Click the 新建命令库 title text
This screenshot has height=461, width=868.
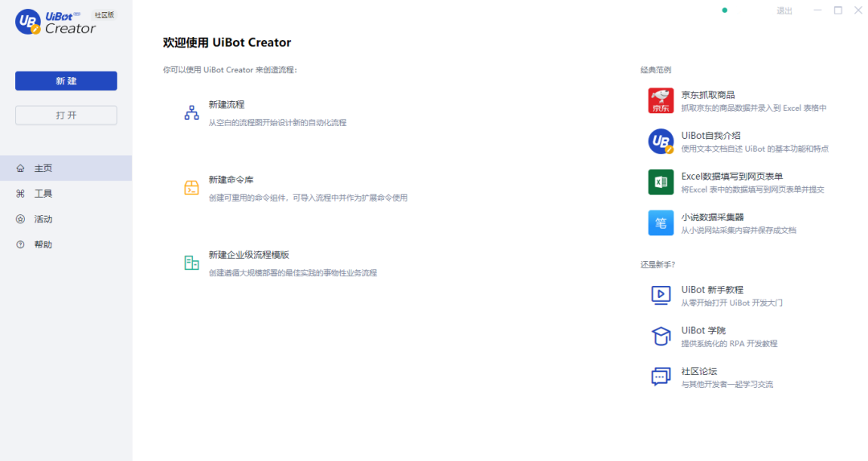(231, 179)
